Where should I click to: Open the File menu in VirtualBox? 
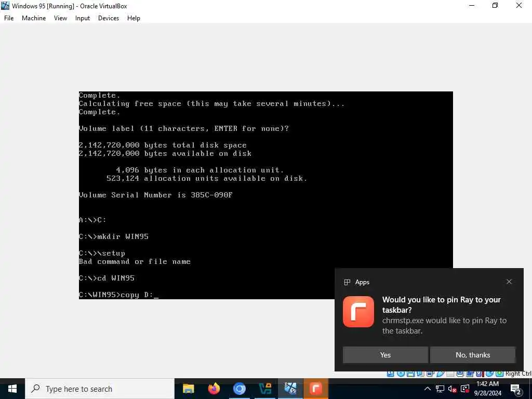(x=9, y=18)
